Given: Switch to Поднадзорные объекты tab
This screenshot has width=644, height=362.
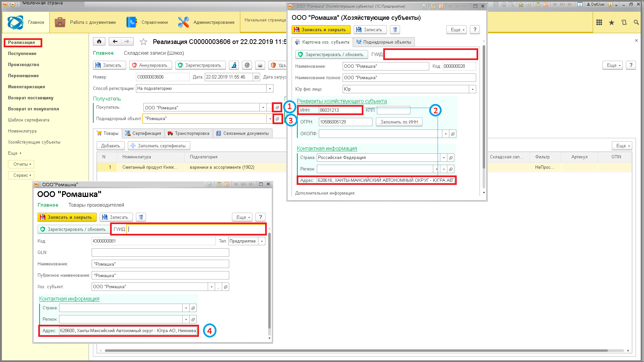Looking at the screenshot, I should (384, 42).
